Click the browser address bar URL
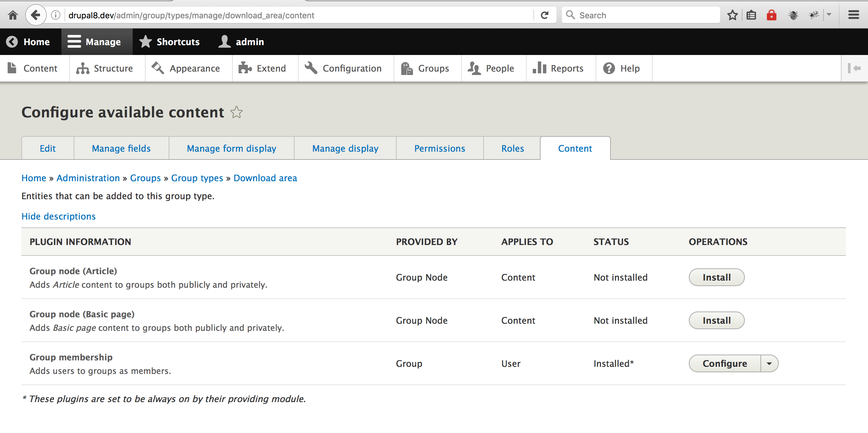Screen dimensions: 868x433 pos(191,15)
